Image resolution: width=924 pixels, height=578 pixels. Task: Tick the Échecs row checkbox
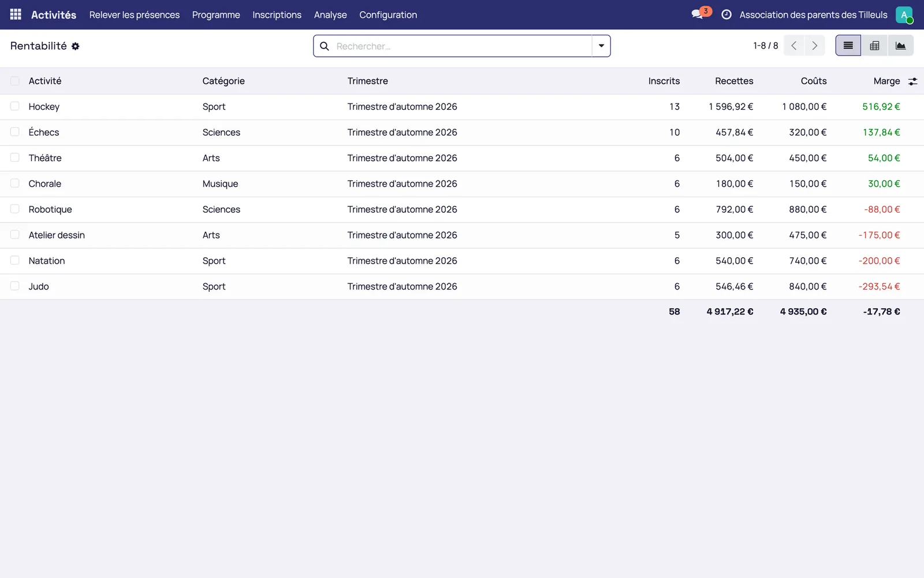[x=15, y=132]
